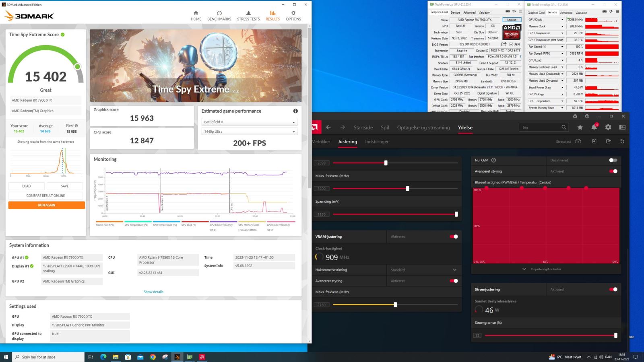Viewport: 644px width, 362px height.
Task: Click the BIOS share/export icon in GPU-Z
Action: point(504,44)
